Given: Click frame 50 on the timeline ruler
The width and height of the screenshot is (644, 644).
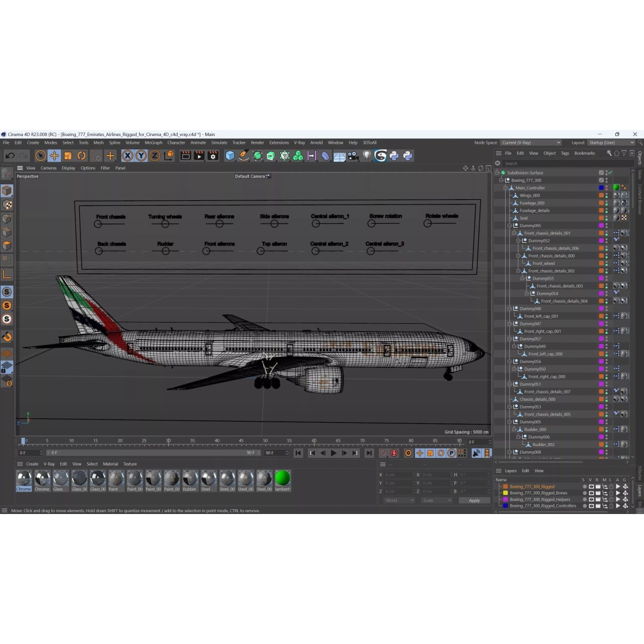Looking at the screenshot, I should coord(265,441).
